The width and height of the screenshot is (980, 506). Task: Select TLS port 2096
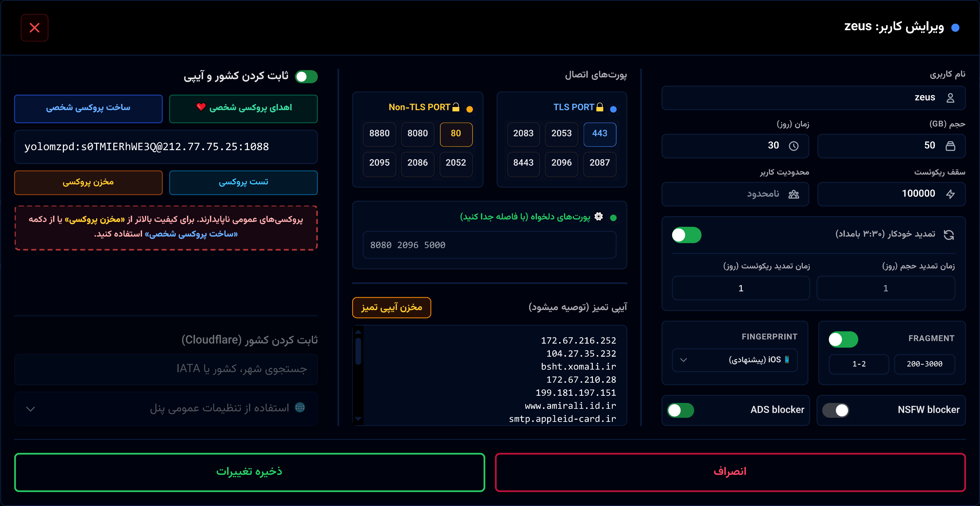[x=562, y=164]
